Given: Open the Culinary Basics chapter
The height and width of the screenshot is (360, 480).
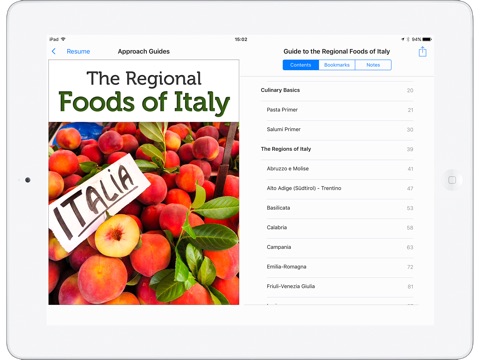Looking at the screenshot, I should pyautogui.click(x=337, y=90).
